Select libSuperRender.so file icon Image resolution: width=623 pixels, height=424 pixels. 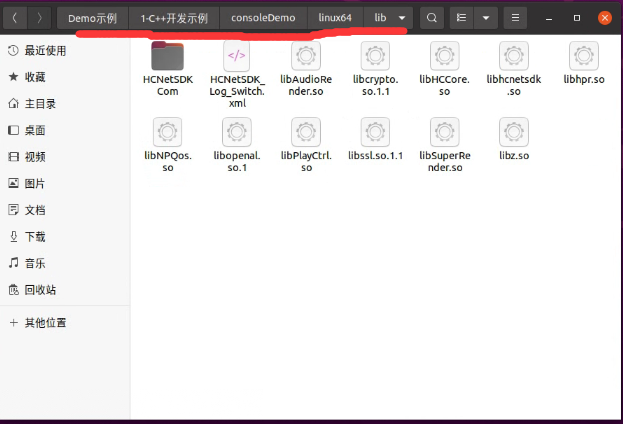coord(445,132)
